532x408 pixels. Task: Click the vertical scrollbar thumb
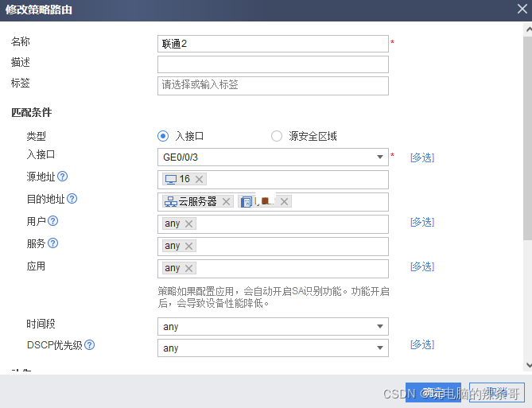pos(527,138)
